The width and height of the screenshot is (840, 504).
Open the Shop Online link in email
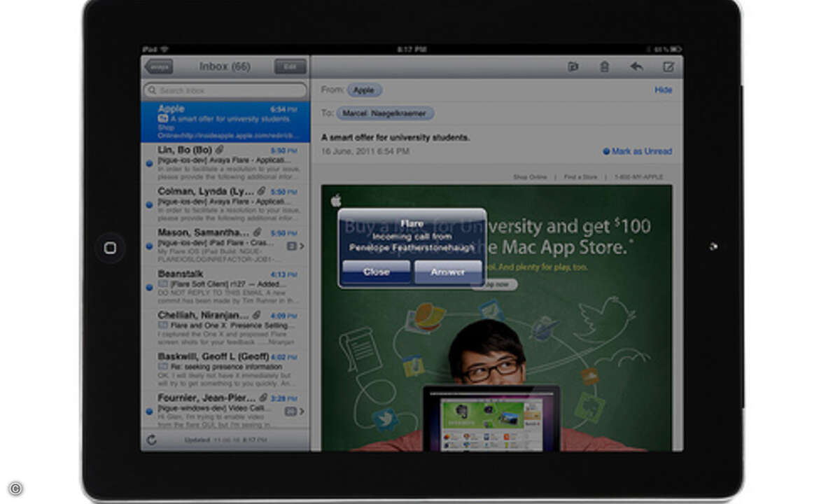tap(530, 177)
